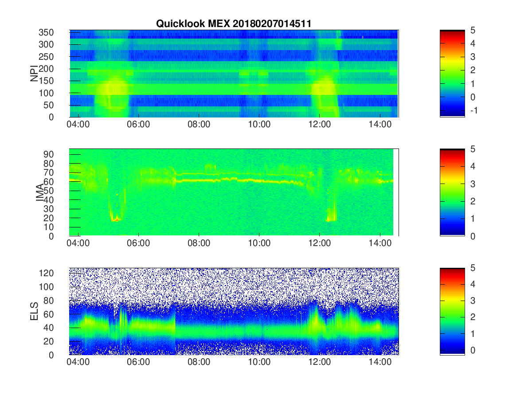This screenshot has width=532, height=399.
Task: Select 08:00 time label under NPI panel
Action: coord(199,125)
